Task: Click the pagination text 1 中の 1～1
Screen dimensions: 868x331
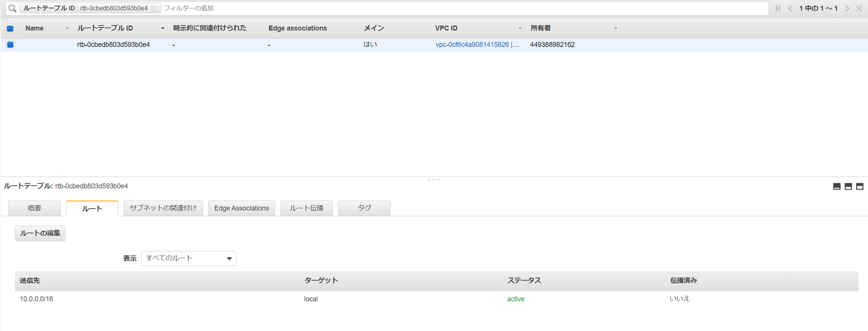Action: click(818, 8)
